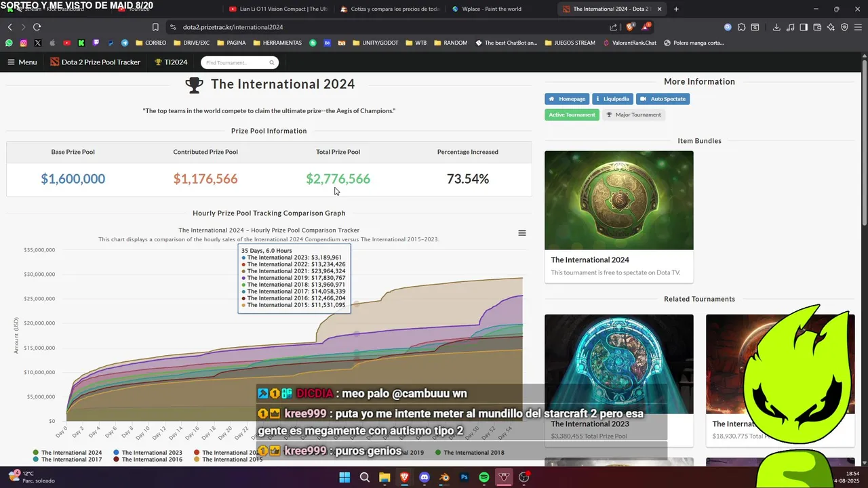The width and height of the screenshot is (868, 488).
Task: Open the Kick bookmark icon
Action: pos(81,43)
